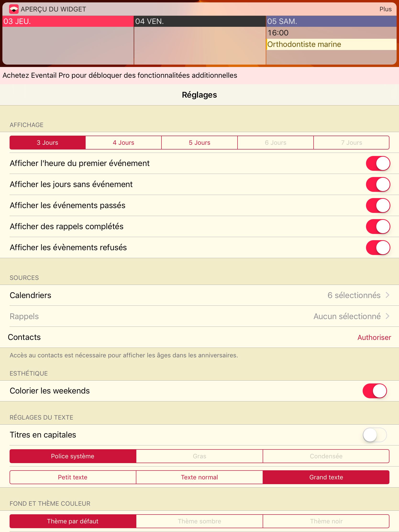The height and width of the screenshot is (532, 399).
Task: Click the Plus link in widget preview
Action: pos(385,9)
